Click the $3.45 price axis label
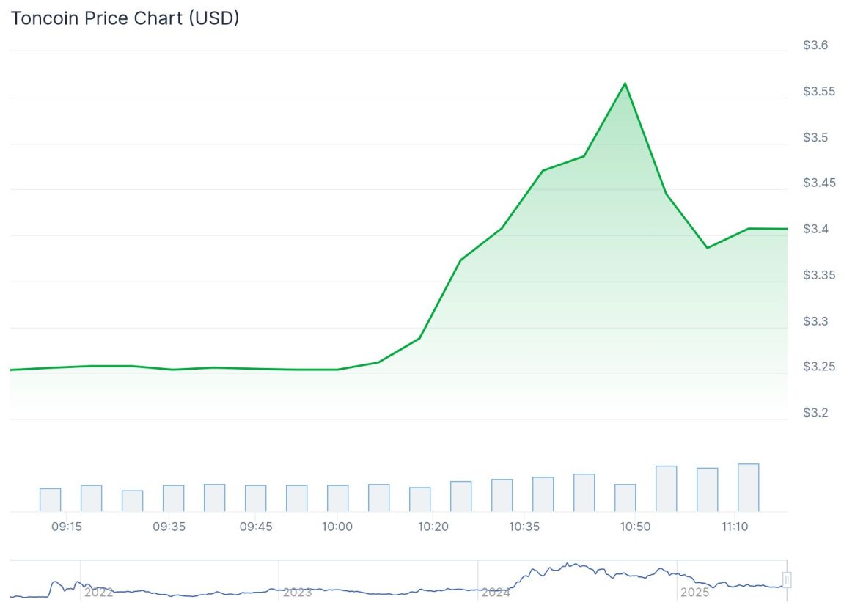The width and height of the screenshot is (844, 616). tap(819, 183)
